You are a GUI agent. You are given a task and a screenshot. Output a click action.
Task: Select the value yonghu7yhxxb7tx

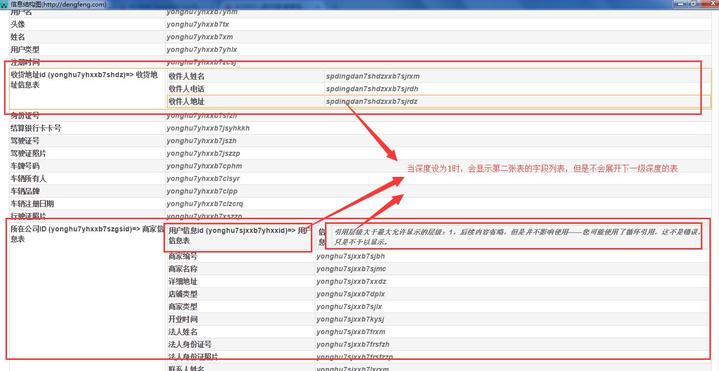pos(198,24)
